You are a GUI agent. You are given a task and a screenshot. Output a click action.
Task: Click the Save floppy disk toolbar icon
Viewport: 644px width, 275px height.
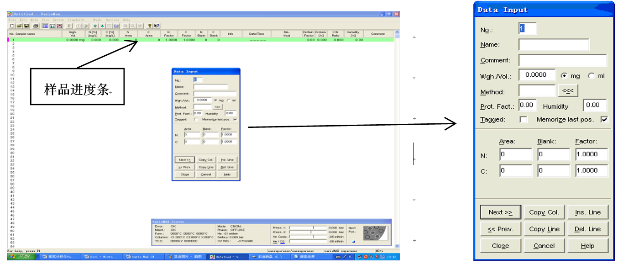coord(26,26)
